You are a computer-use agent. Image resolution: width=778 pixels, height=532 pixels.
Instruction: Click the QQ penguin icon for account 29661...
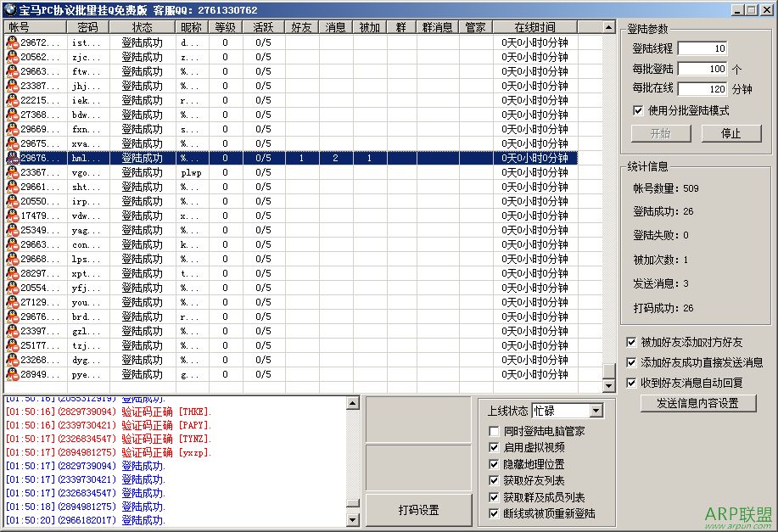coord(12,187)
